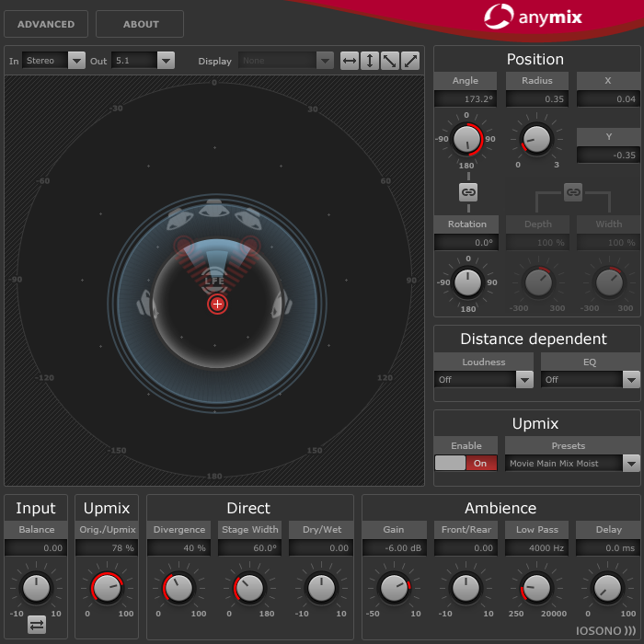This screenshot has width=644, height=644.
Task: Open the About tab
Action: pyautogui.click(x=140, y=24)
